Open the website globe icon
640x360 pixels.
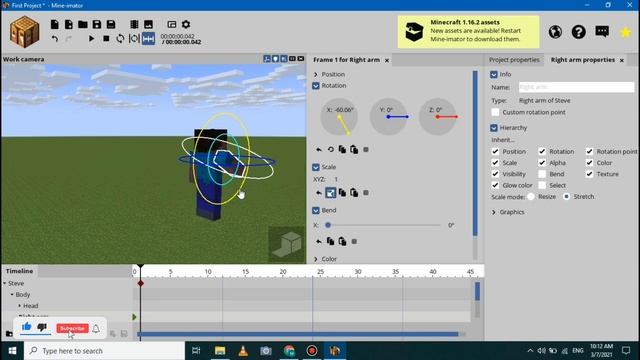[555, 32]
